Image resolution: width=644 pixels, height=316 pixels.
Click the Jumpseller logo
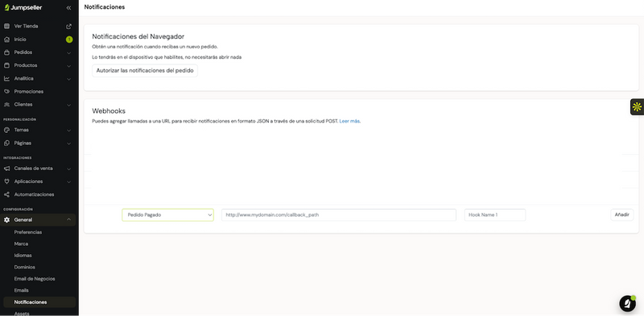(x=23, y=7)
